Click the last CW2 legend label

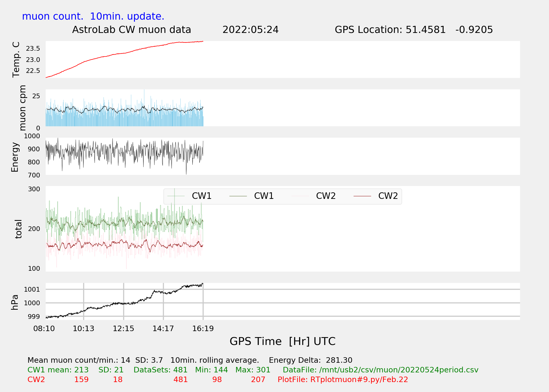tap(388, 196)
